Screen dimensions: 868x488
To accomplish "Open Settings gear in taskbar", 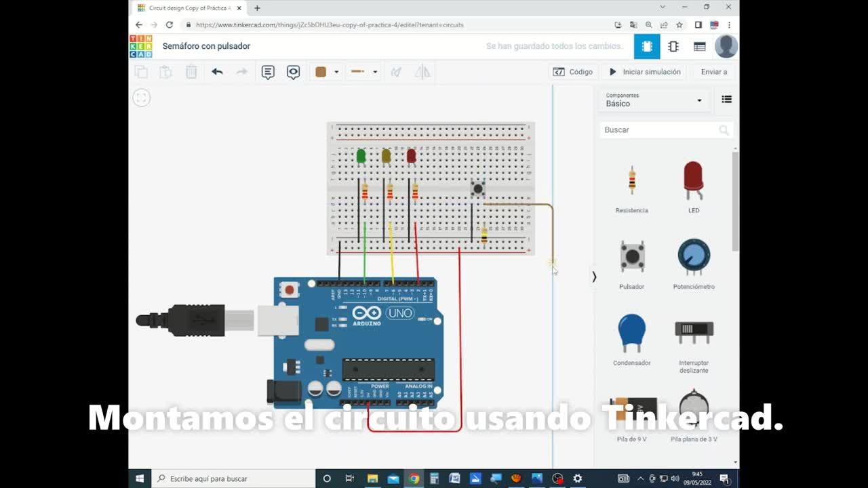I will coord(578,479).
